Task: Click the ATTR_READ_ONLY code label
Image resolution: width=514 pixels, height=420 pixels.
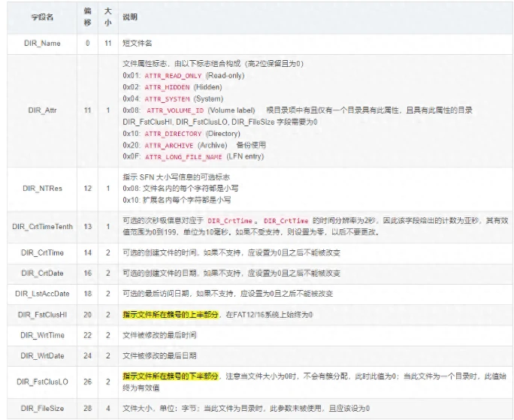Action: point(172,76)
